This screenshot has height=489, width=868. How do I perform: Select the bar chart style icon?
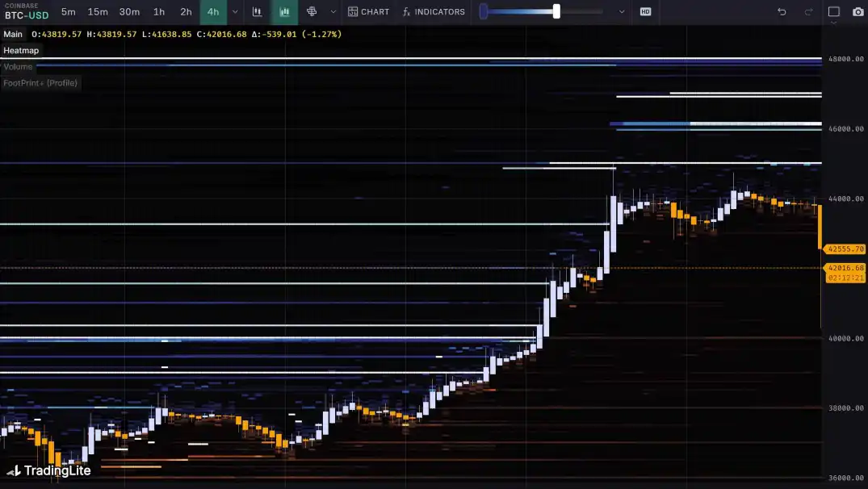point(257,12)
